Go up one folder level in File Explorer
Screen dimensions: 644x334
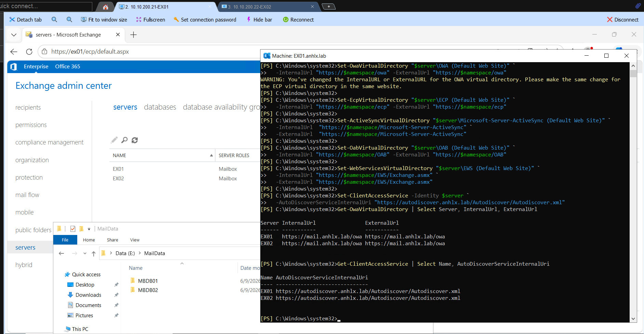[x=94, y=253]
